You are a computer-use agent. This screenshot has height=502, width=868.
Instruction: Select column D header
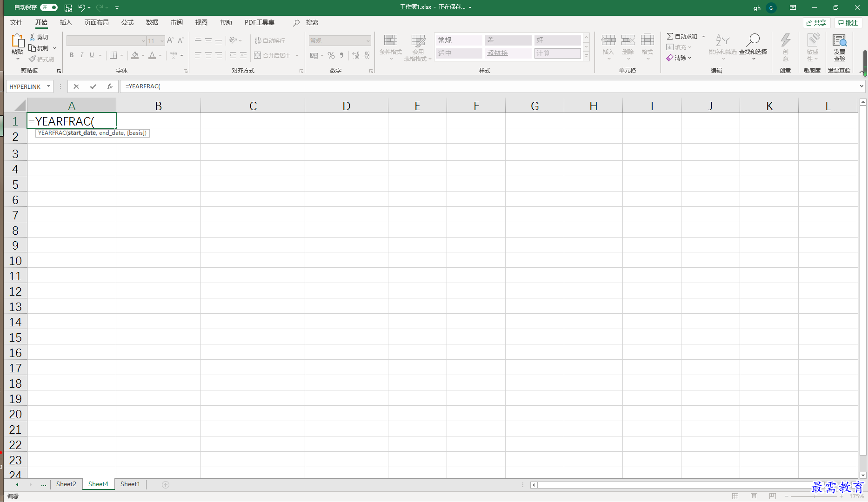(347, 106)
